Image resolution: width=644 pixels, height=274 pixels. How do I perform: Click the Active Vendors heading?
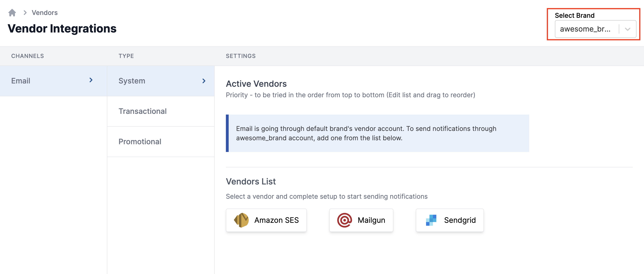[256, 84]
